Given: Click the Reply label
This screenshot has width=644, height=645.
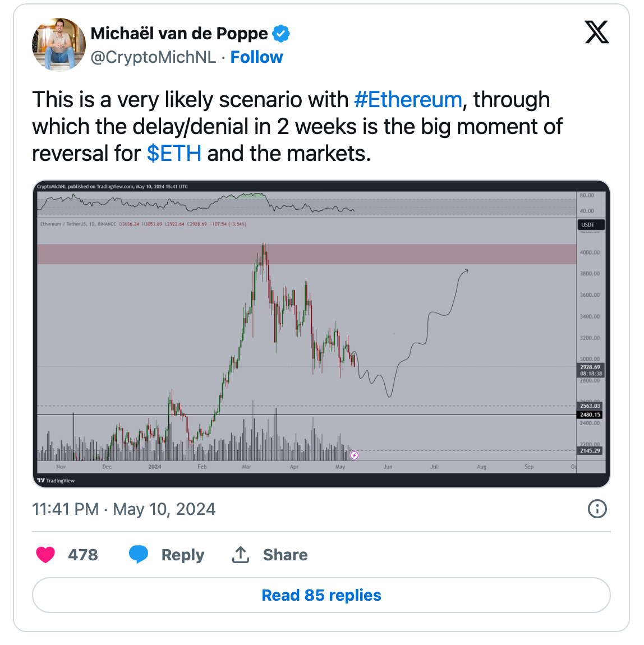Looking at the screenshot, I should coord(182,555).
